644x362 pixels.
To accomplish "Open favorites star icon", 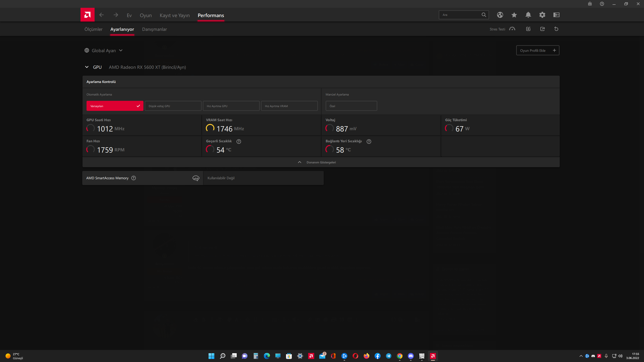I will point(514,15).
